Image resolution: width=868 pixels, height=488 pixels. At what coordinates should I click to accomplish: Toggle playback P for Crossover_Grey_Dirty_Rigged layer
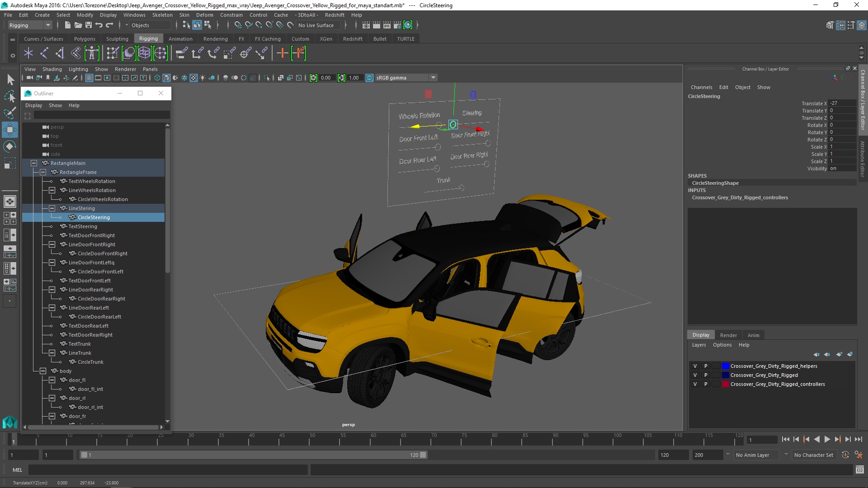click(705, 375)
